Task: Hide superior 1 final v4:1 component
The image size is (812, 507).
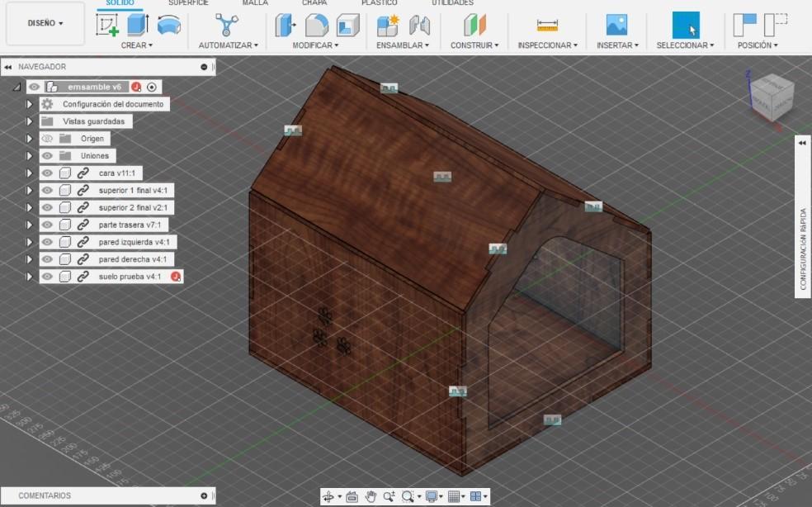Action: coord(47,190)
